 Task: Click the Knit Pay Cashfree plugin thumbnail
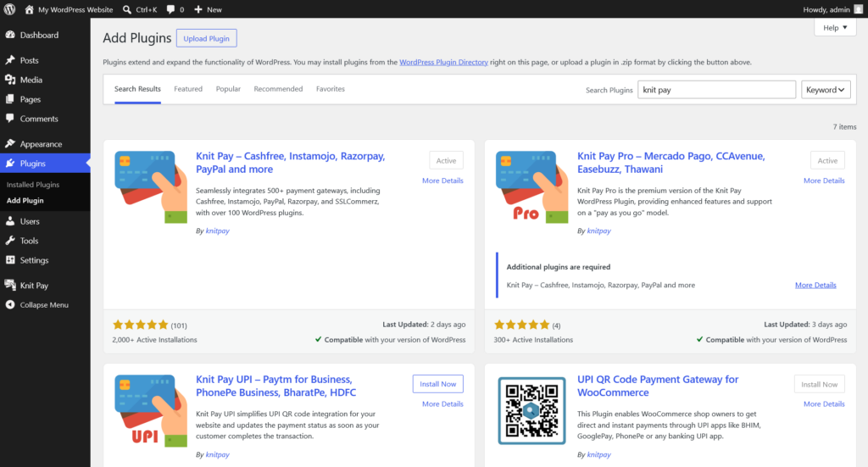(x=151, y=187)
